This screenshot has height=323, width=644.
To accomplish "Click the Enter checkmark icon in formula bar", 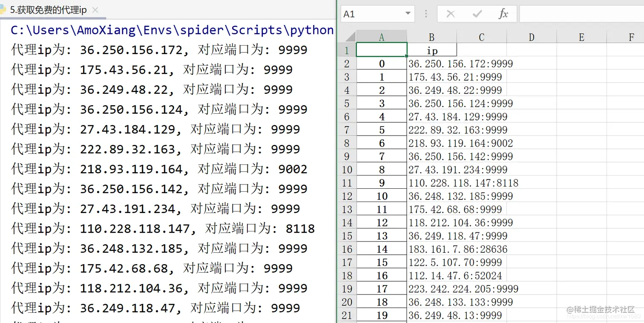I will click(477, 14).
